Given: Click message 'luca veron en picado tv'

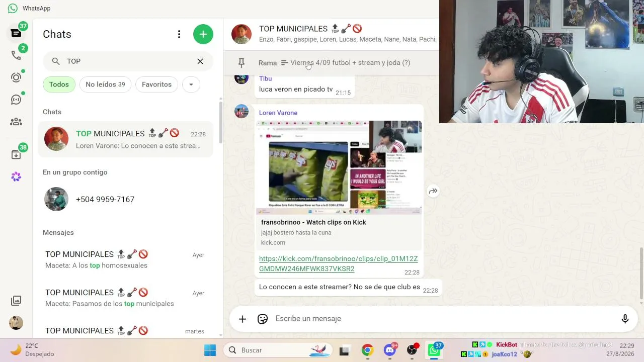Looking at the screenshot, I should (x=296, y=89).
